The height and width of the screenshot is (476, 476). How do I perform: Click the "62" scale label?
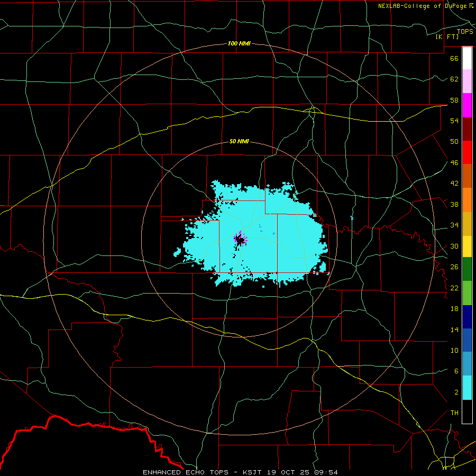[x=454, y=79]
